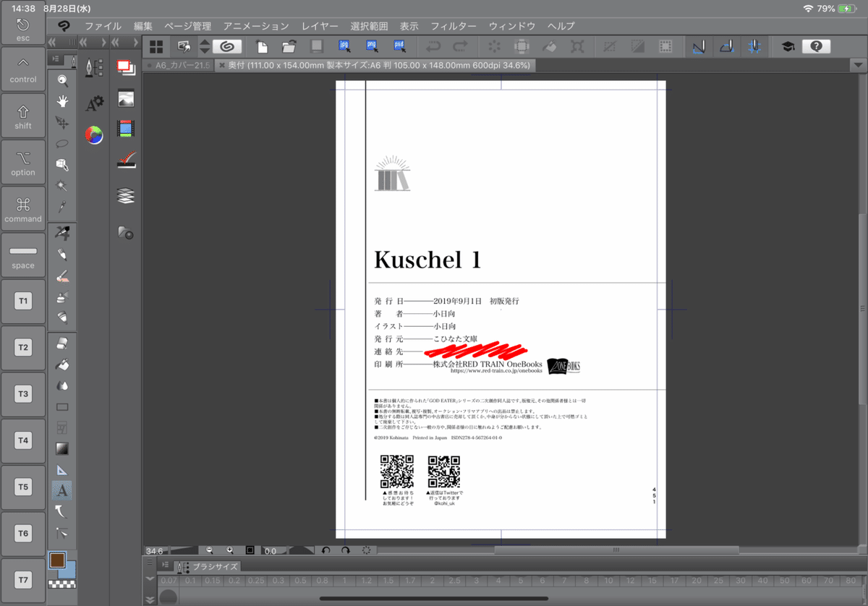Select the Auto select wand tool

[x=63, y=186]
